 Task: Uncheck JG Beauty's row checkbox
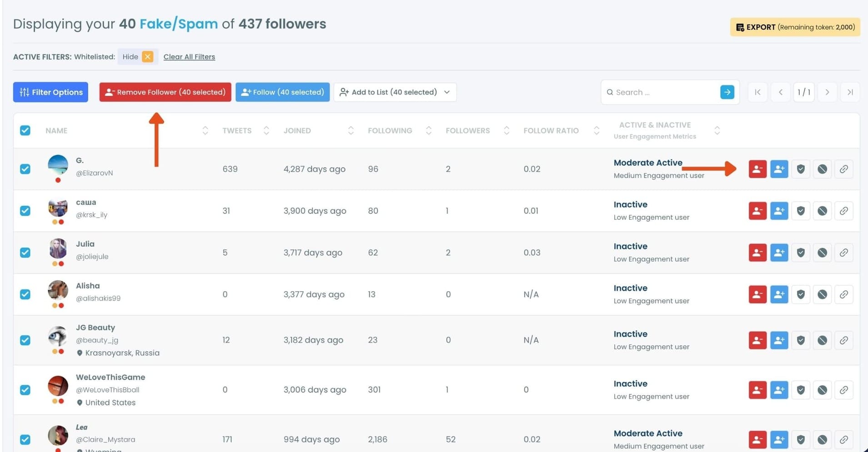pyautogui.click(x=25, y=340)
